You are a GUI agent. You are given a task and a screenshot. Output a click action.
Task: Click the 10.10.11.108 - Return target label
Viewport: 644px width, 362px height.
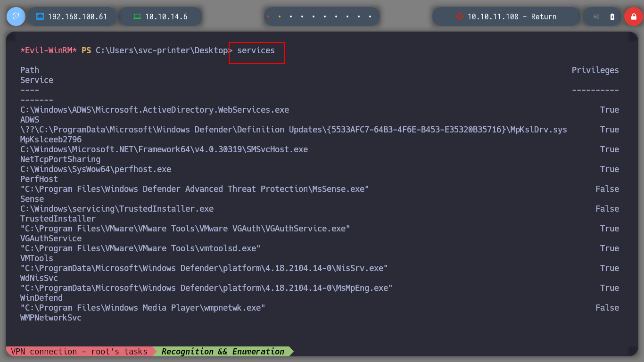click(x=512, y=16)
